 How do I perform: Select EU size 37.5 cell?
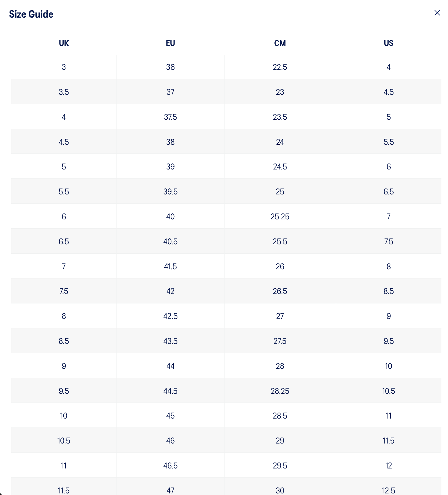[170, 117]
